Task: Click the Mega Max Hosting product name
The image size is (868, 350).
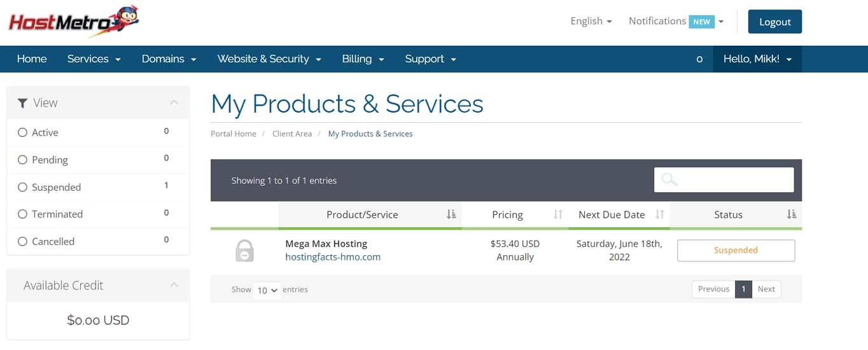Action: point(326,244)
